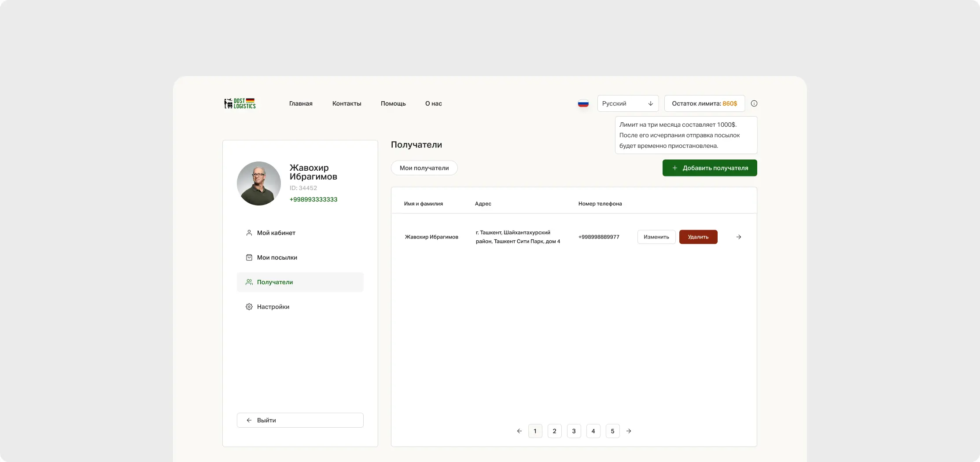Go to page 3

(574, 431)
